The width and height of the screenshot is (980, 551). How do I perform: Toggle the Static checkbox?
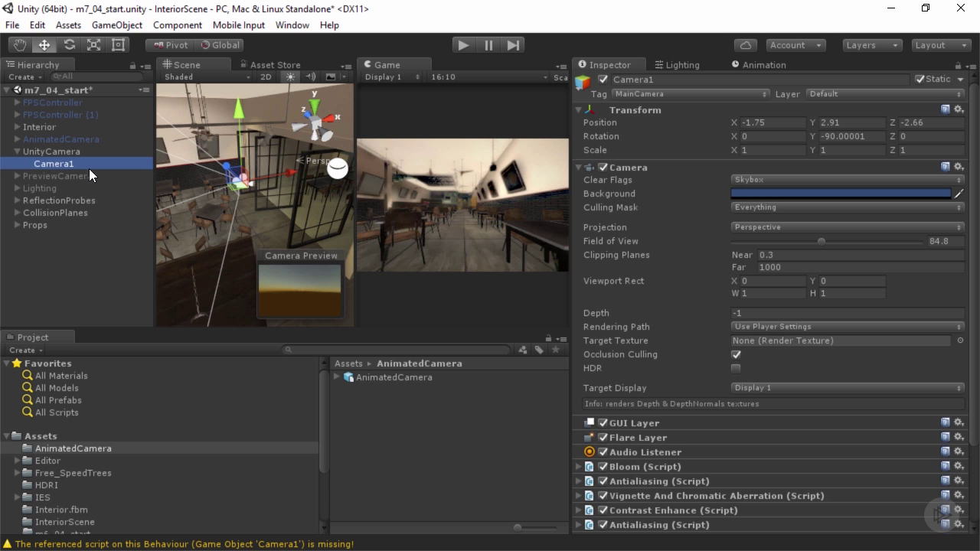920,79
